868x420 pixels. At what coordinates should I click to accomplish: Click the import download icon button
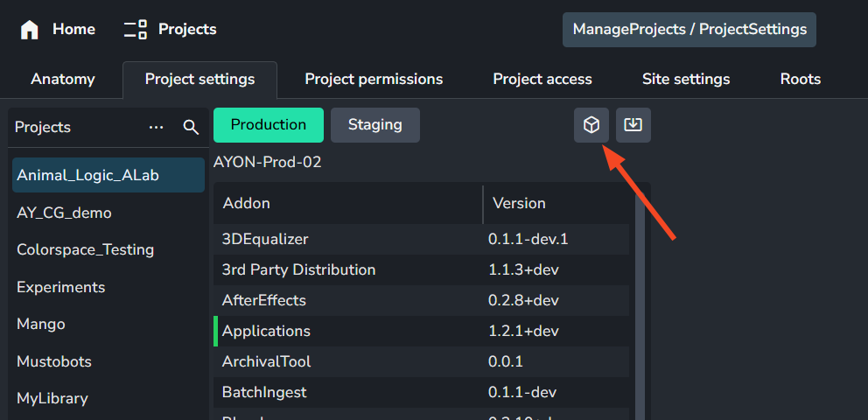click(x=633, y=125)
